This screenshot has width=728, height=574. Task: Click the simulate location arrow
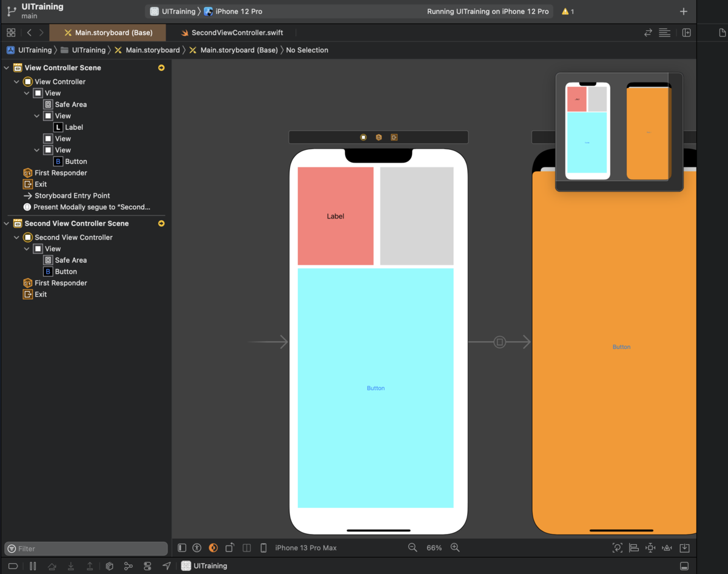(x=166, y=566)
